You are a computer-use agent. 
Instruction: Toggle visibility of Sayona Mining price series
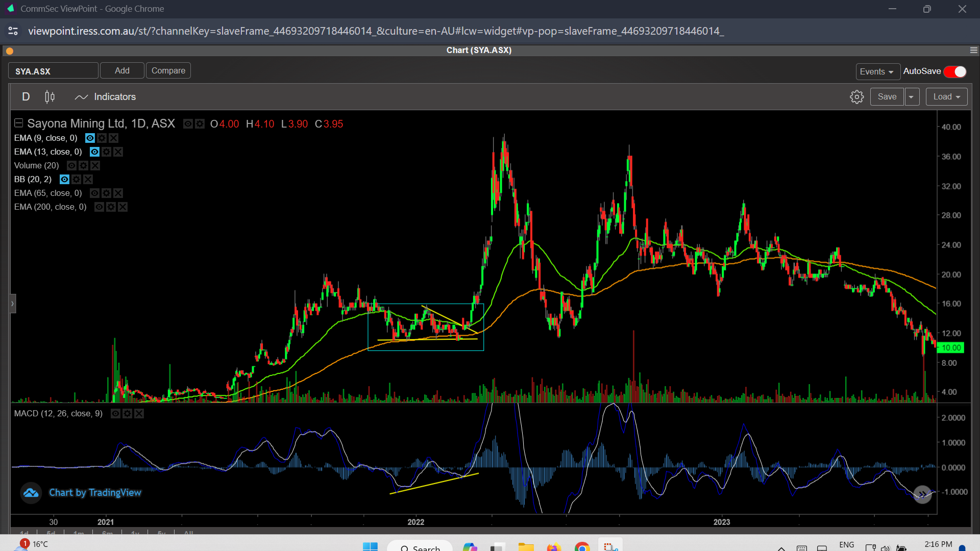click(x=188, y=124)
